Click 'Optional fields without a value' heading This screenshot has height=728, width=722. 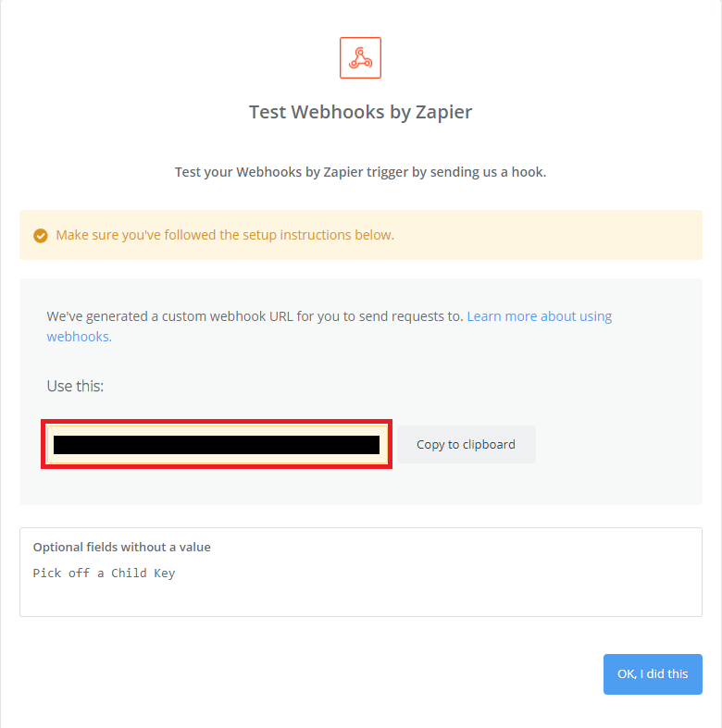tap(121, 548)
